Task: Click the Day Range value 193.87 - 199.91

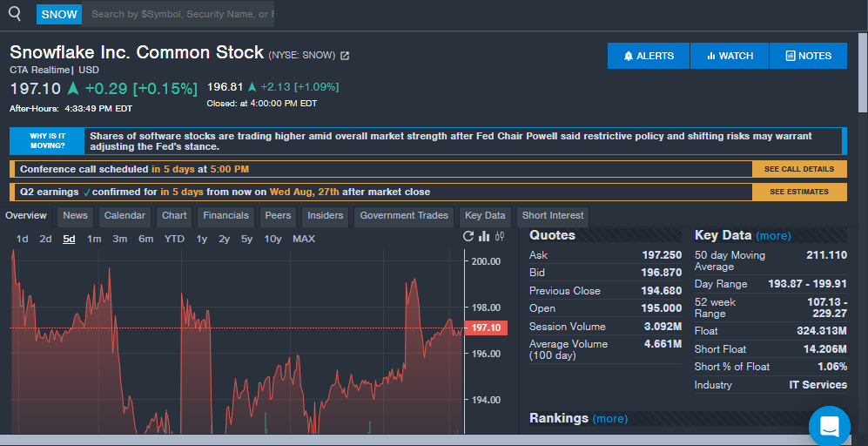Action: click(x=808, y=284)
